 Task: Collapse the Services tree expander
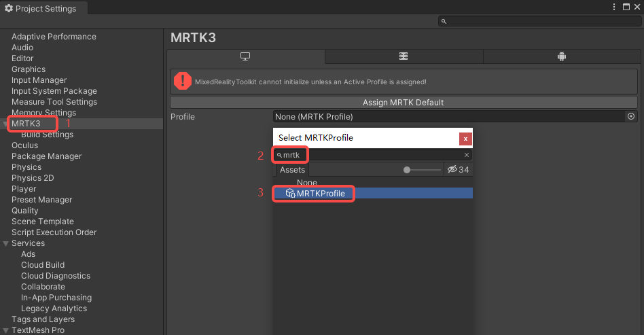[5, 243]
